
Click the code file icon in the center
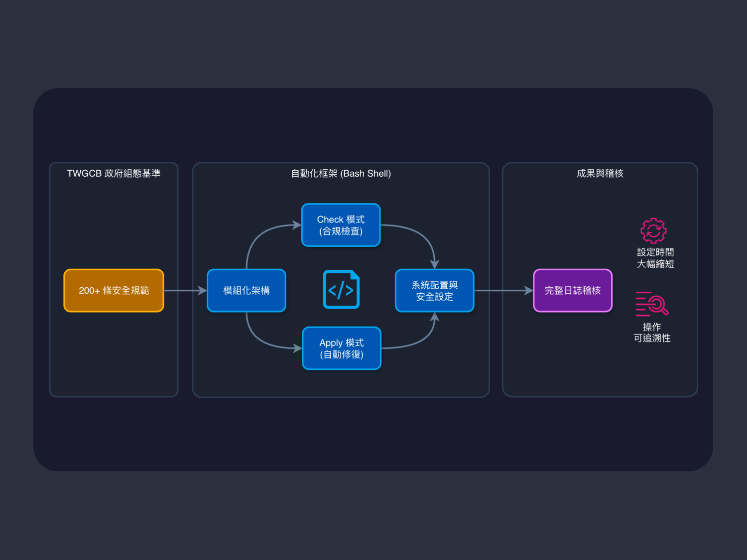tap(341, 290)
